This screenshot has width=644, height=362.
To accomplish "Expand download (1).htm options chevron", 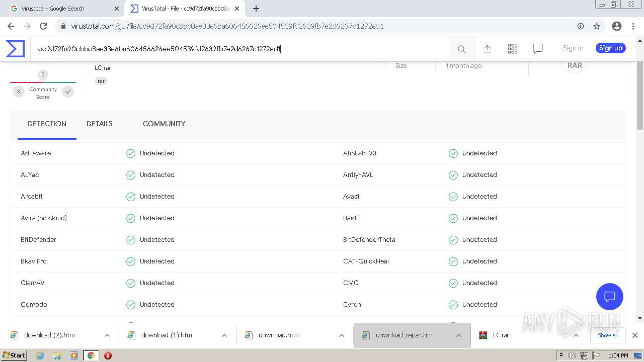I will (x=224, y=335).
